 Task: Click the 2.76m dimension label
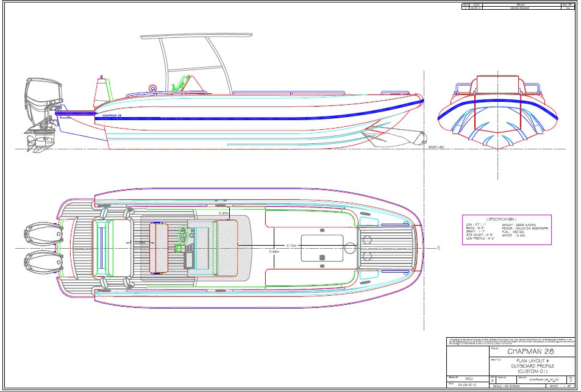[291, 246]
